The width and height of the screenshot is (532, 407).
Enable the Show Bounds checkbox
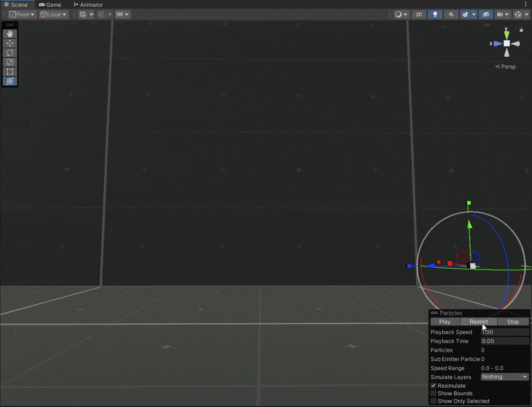(x=433, y=393)
